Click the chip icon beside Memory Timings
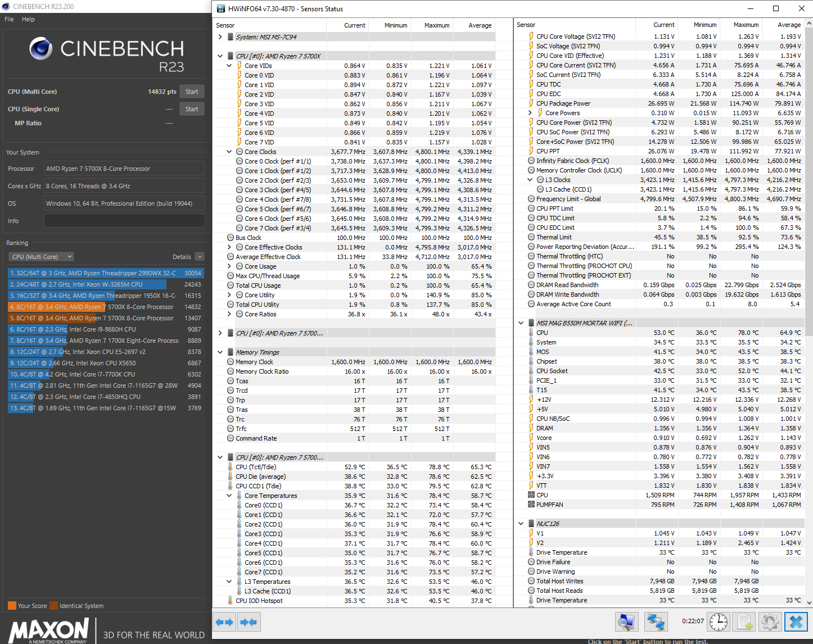The width and height of the screenshot is (813, 644). point(231,352)
